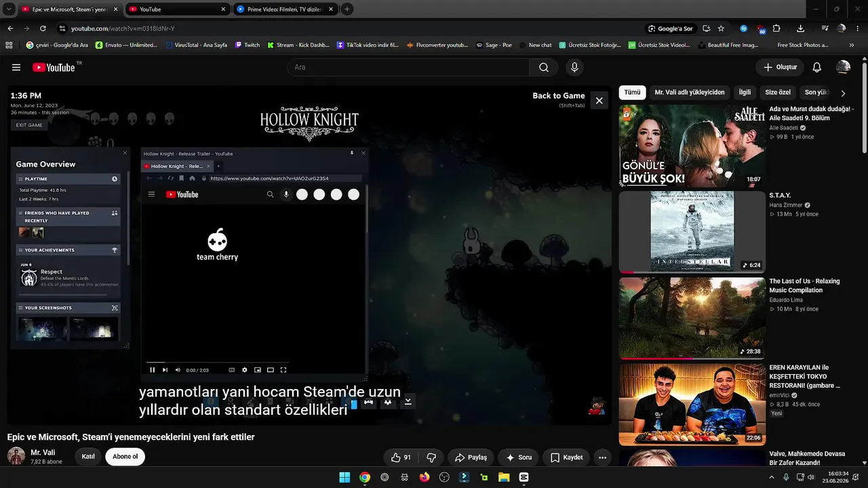Open the Chrome downloads icon
This screenshot has width=868, height=488.
[x=800, y=28]
